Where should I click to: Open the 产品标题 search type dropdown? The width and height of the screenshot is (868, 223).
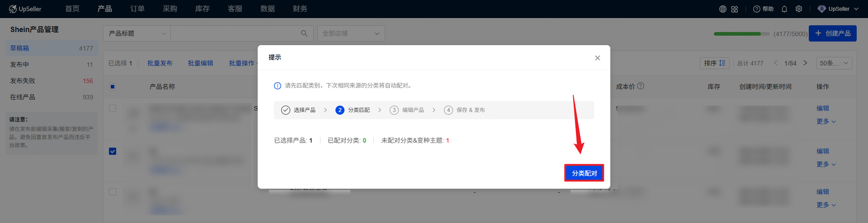pos(137,33)
